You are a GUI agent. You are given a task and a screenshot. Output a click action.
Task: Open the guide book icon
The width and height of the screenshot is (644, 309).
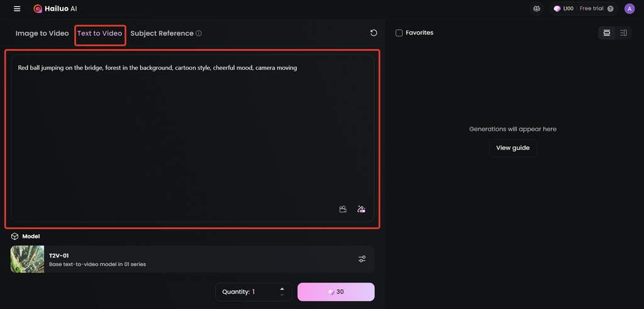point(537,9)
